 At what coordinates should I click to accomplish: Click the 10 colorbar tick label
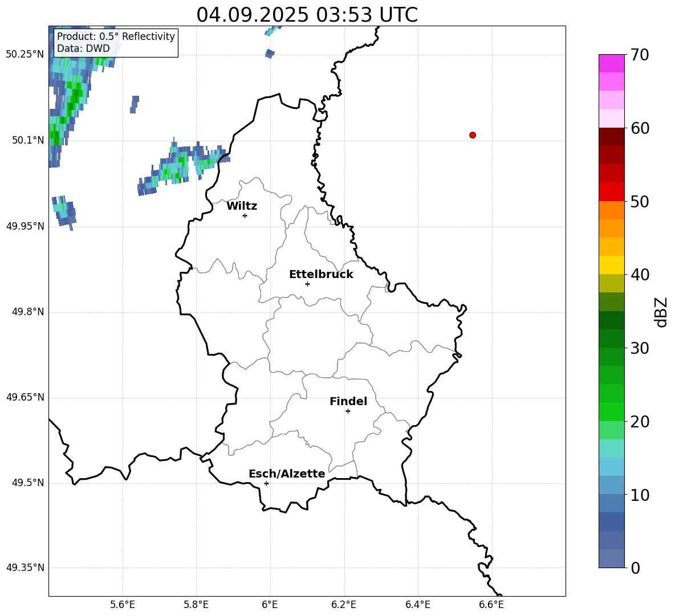tap(640, 495)
